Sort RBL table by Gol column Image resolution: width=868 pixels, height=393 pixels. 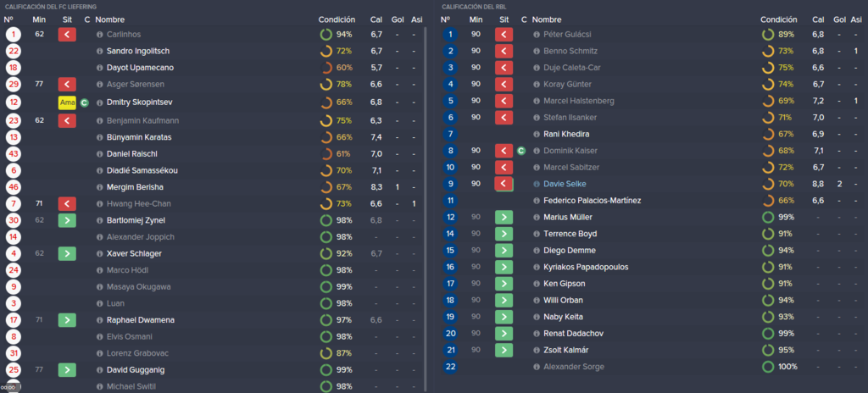coord(840,19)
